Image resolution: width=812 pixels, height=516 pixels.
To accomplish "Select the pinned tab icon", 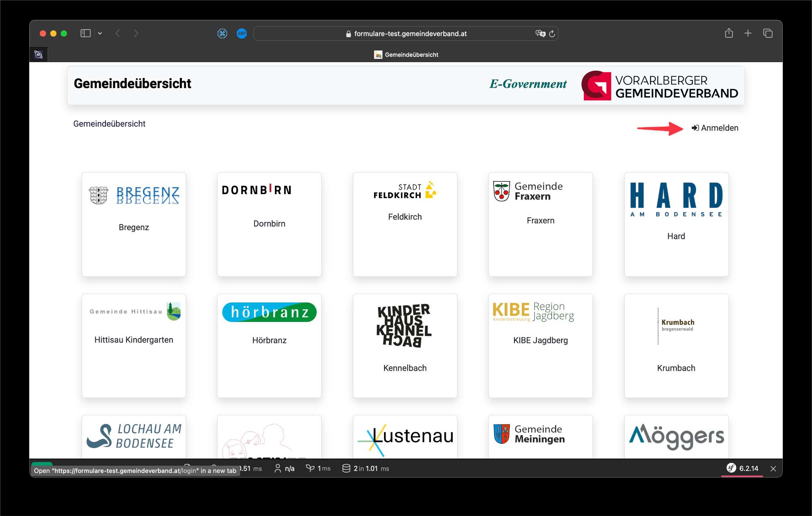I will (x=39, y=54).
